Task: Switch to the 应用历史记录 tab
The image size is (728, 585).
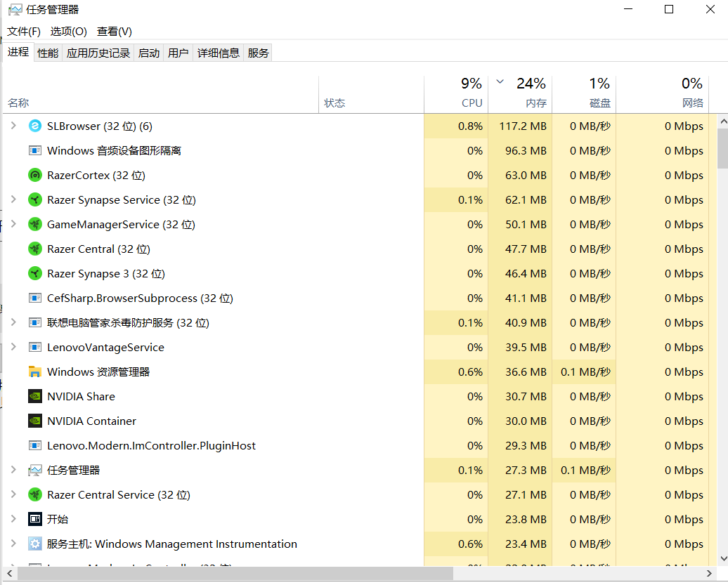Action: (98, 53)
